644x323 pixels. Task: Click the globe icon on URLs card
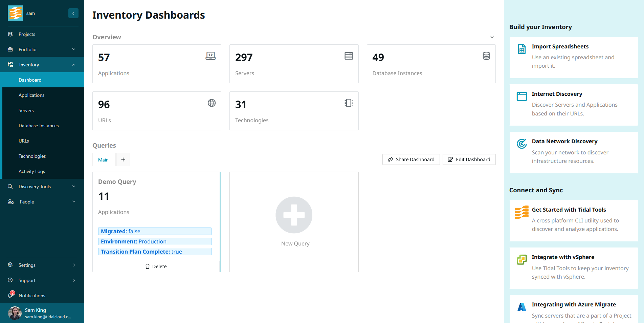click(212, 103)
